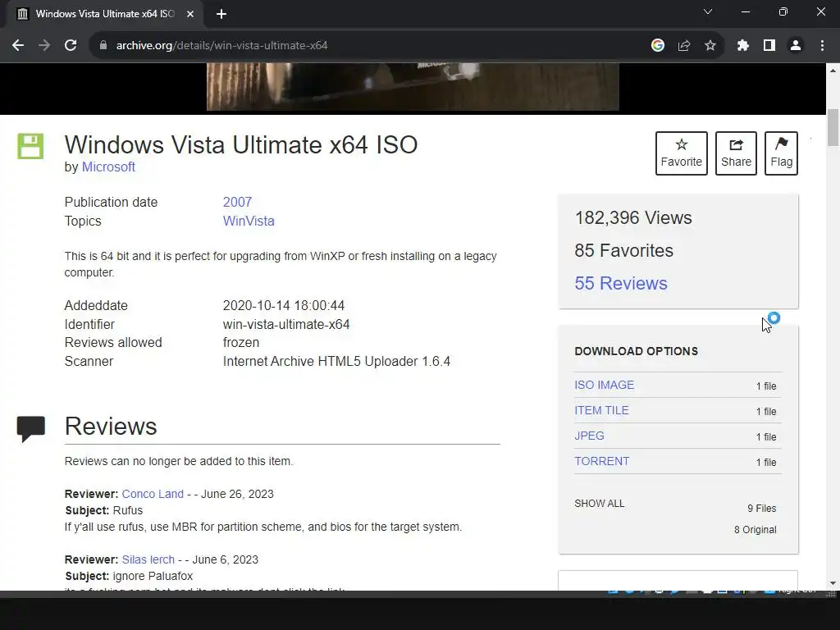Click the Reviews allowed value frozen
Image resolution: width=840 pixels, height=630 pixels.
pyautogui.click(x=241, y=343)
